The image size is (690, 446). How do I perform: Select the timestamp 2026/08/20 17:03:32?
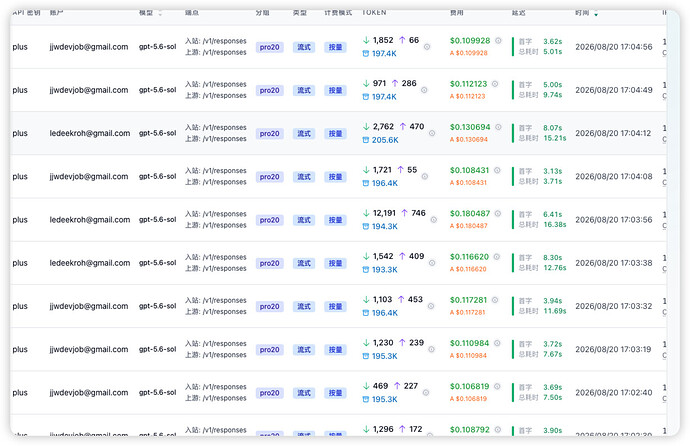click(x=613, y=306)
